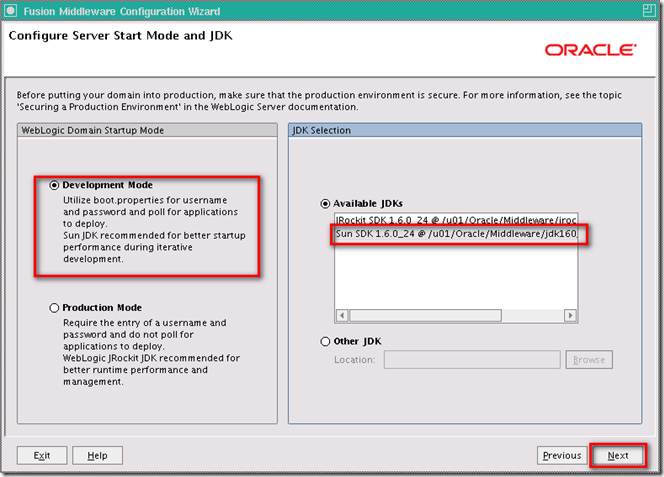This screenshot has height=477, width=664.
Task: Choose the Other JDK radio option
Action: coord(325,341)
